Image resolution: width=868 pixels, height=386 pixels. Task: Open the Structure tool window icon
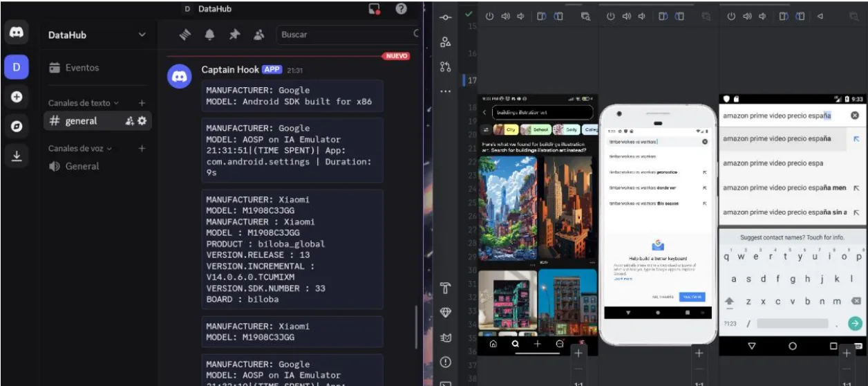(446, 42)
